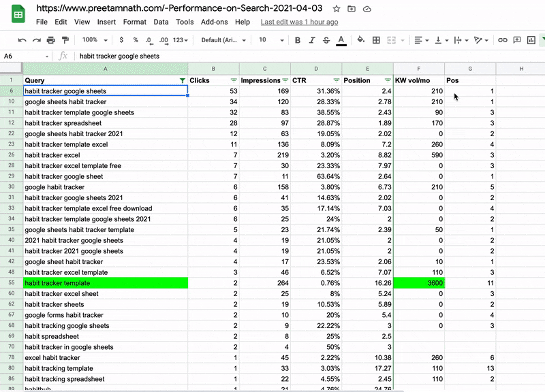Viewport: 545px width, 392px height.
Task: Apply Bold formatting
Action: pos(298,40)
